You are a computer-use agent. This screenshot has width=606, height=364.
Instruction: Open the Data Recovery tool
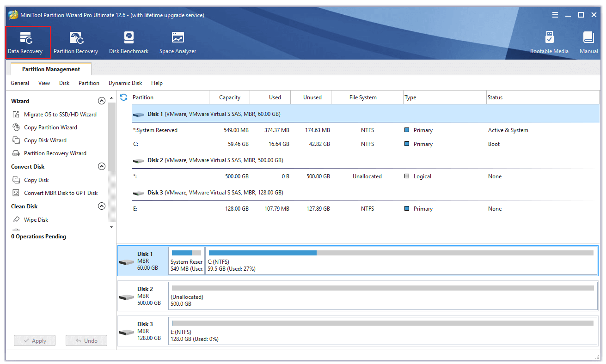click(x=28, y=42)
